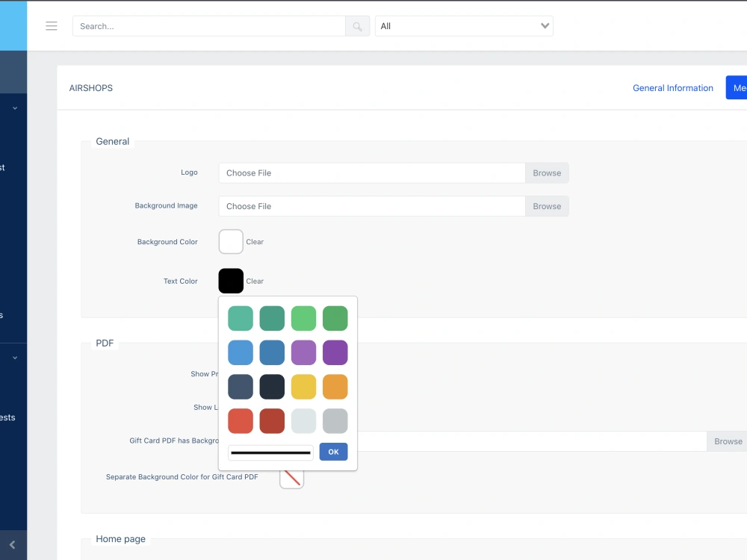The width and height of the screenshot is (747, 560).
Task: Pick the slate blue-gray swatch
Action: (x=241, y=387)
